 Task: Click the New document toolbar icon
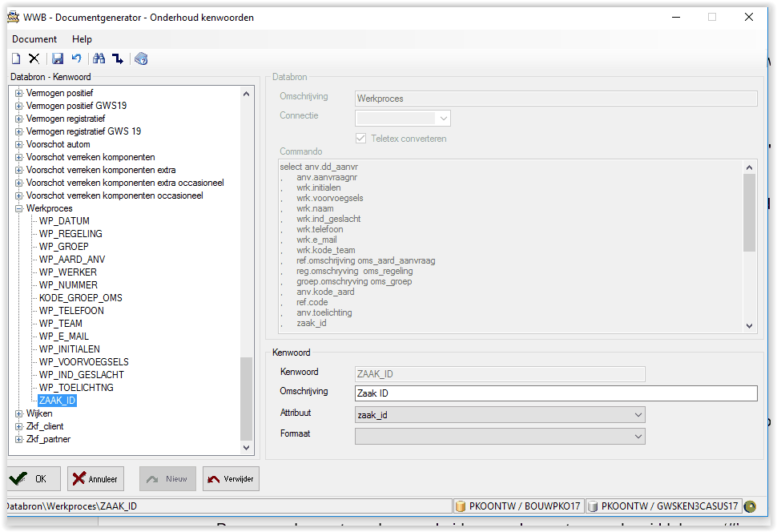click(x=16, y=59)
